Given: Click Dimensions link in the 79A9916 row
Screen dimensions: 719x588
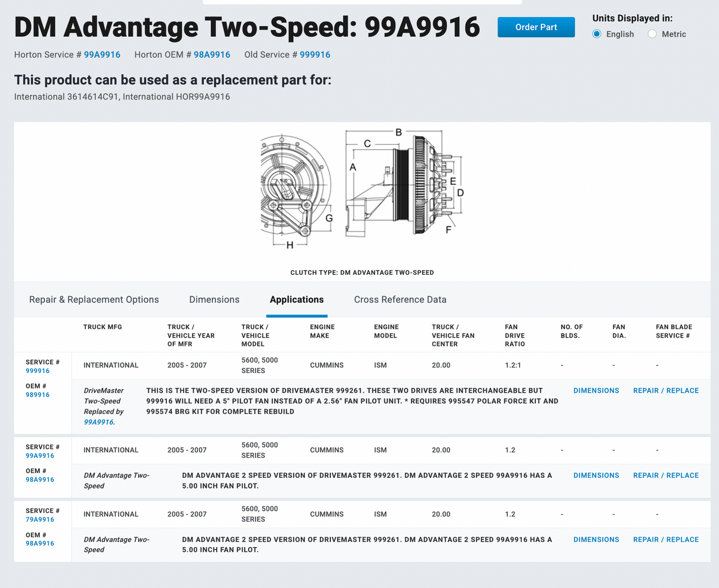Looking at the screenshot, I should click(x=596, y=539).
